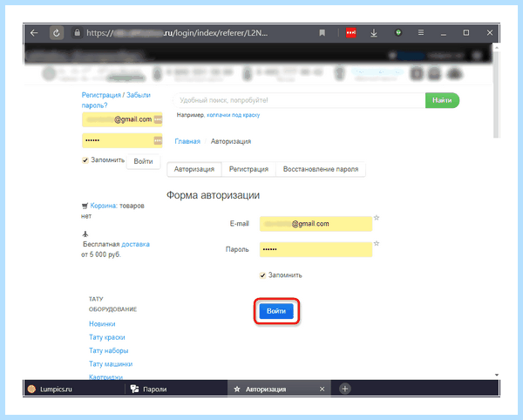Open downloads with the download arrow icon
This screenshot has height=420, width=523.
[374, 32]
